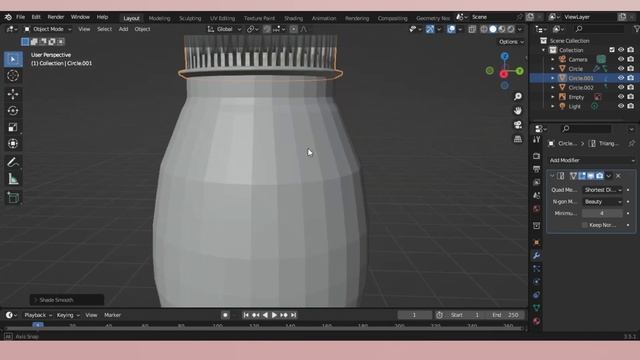Select the Annotate tool

click(13, 162)
